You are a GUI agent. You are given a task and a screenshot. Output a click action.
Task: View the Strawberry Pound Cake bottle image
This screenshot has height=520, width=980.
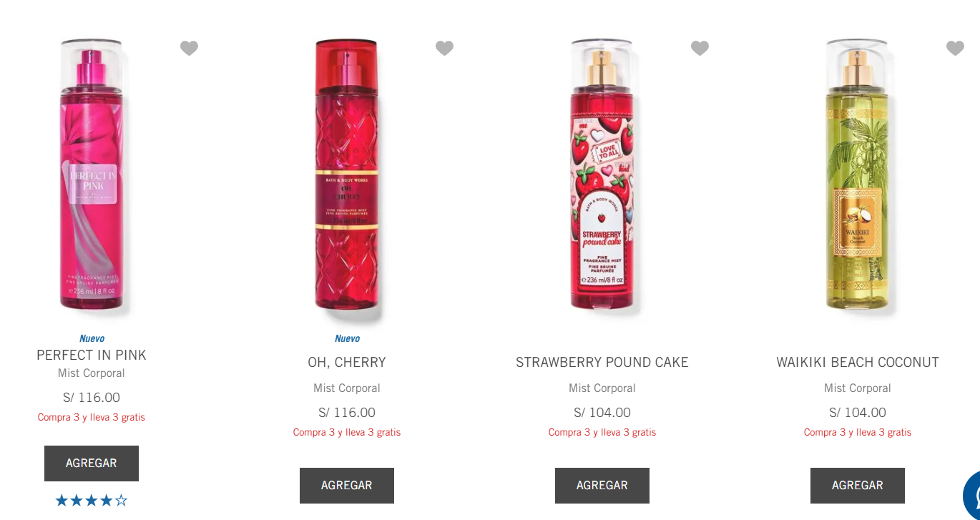click(602, 176)
